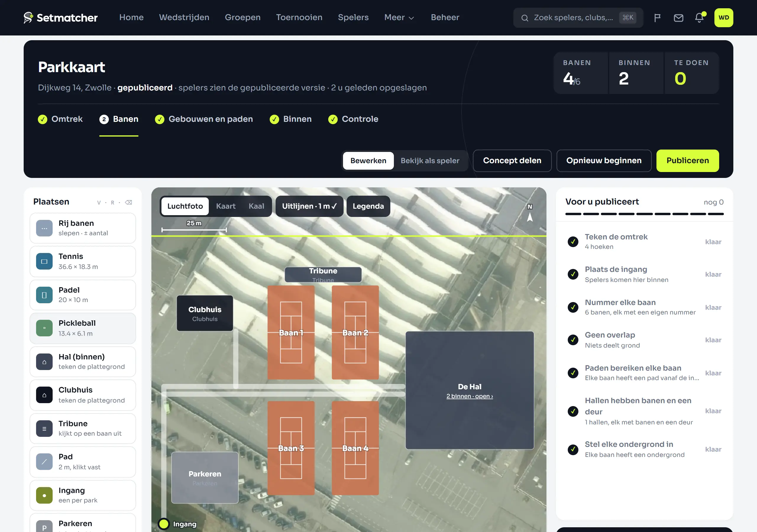
Task: Select the Padel court tile icon
Action: coord(44,295)
